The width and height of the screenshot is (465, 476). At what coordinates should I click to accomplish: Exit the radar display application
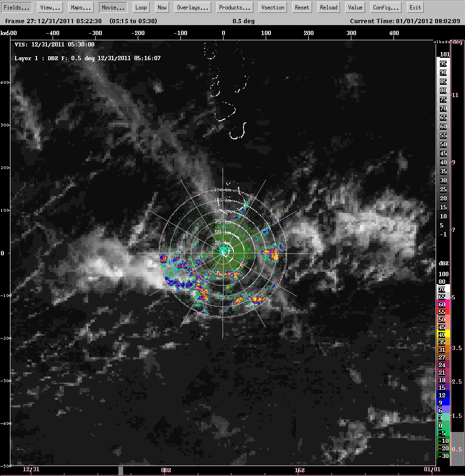(x=415, y=8)
